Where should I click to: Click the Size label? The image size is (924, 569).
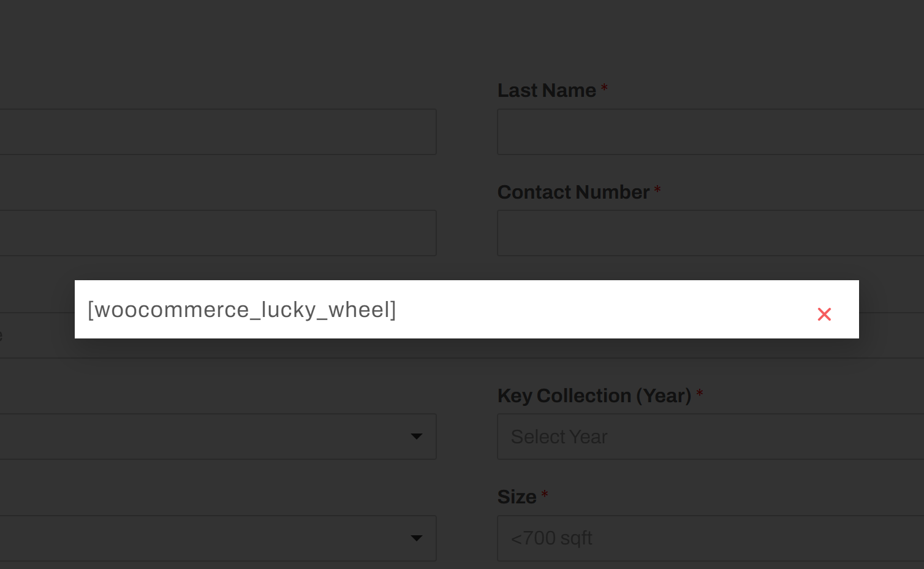[517, 497]
